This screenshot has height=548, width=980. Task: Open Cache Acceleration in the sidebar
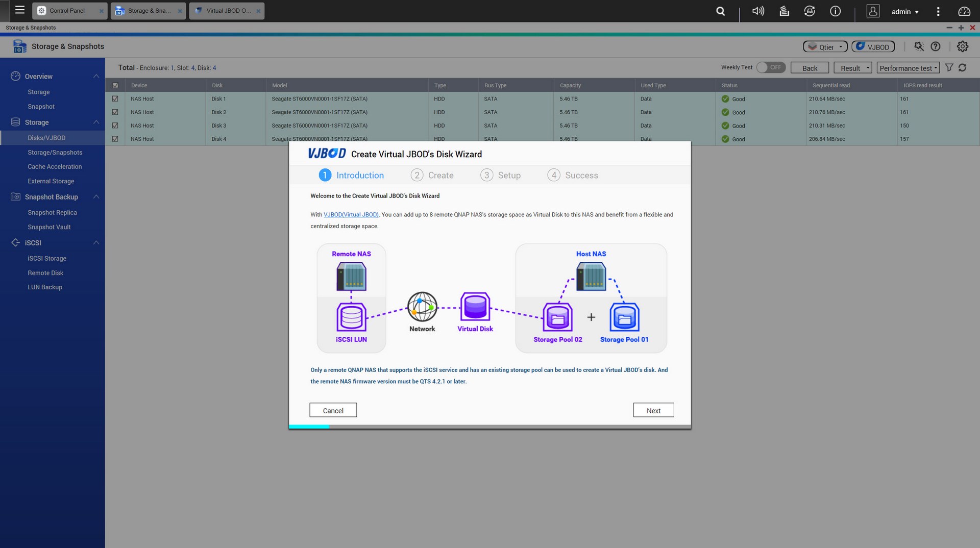click(x=55, y=166)
